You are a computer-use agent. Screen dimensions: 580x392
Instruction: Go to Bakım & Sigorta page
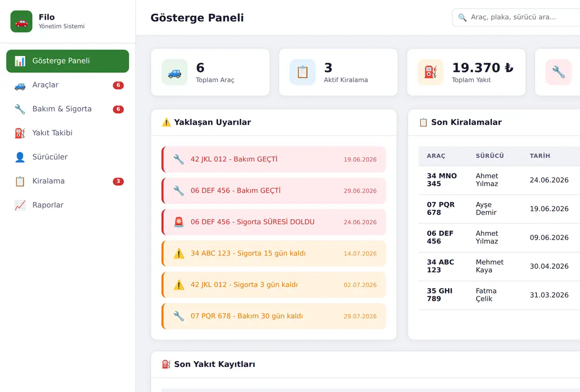tap(68, 109)
